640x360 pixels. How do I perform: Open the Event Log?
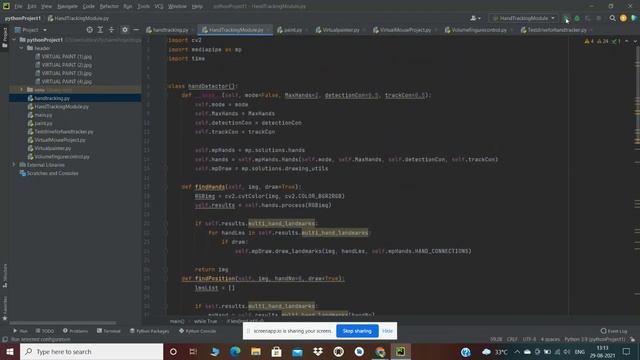[x=614, y=331]
